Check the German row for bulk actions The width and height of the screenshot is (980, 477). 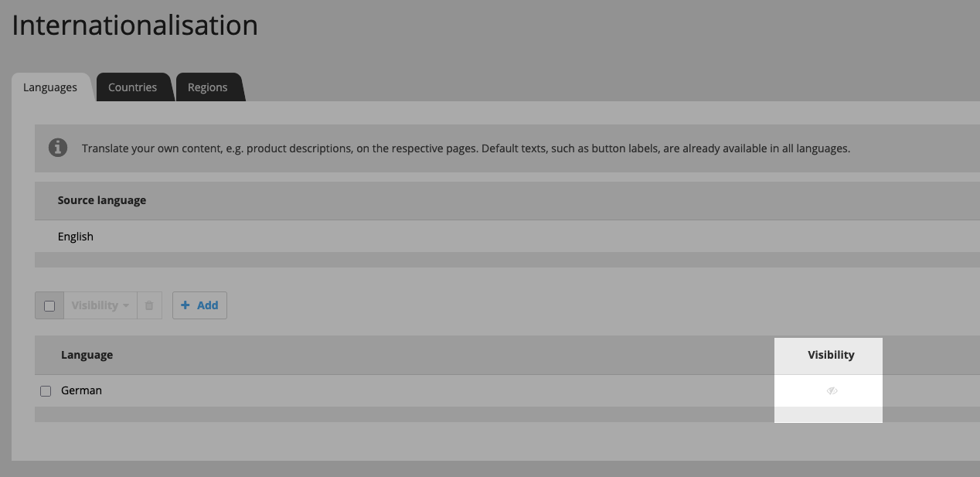(x=46, y=390)
